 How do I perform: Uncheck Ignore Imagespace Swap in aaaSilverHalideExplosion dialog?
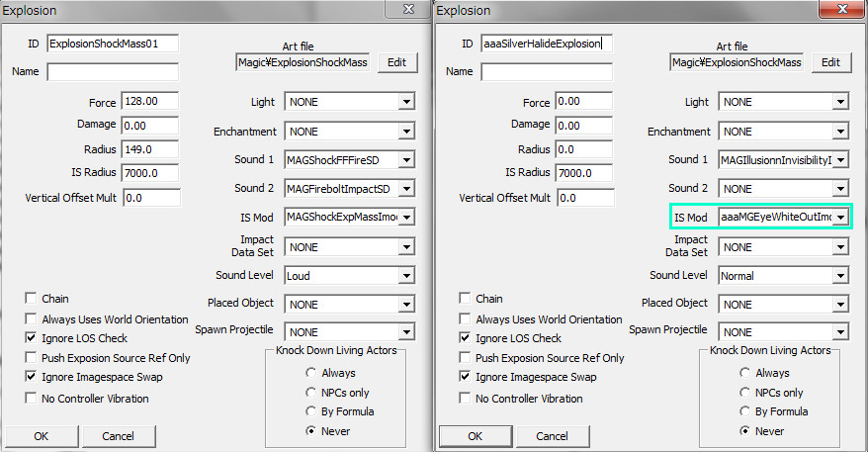467,377
